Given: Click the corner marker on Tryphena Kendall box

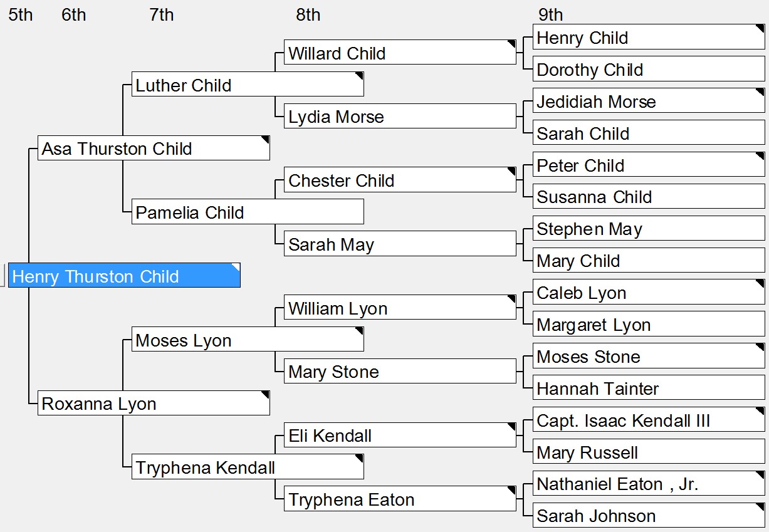Looking at the screenshot, I should (359, 459).
